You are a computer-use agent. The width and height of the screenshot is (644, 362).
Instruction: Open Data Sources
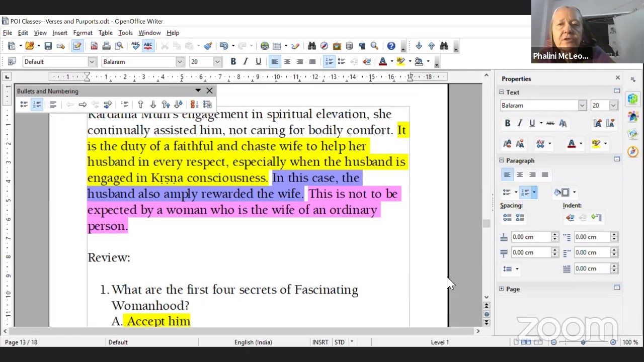(349, 46)
